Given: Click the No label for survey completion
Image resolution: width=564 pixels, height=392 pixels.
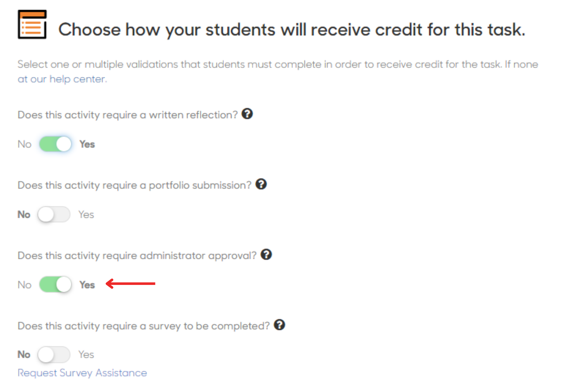Looking at the screenshot, I should [x=24, y=355].
